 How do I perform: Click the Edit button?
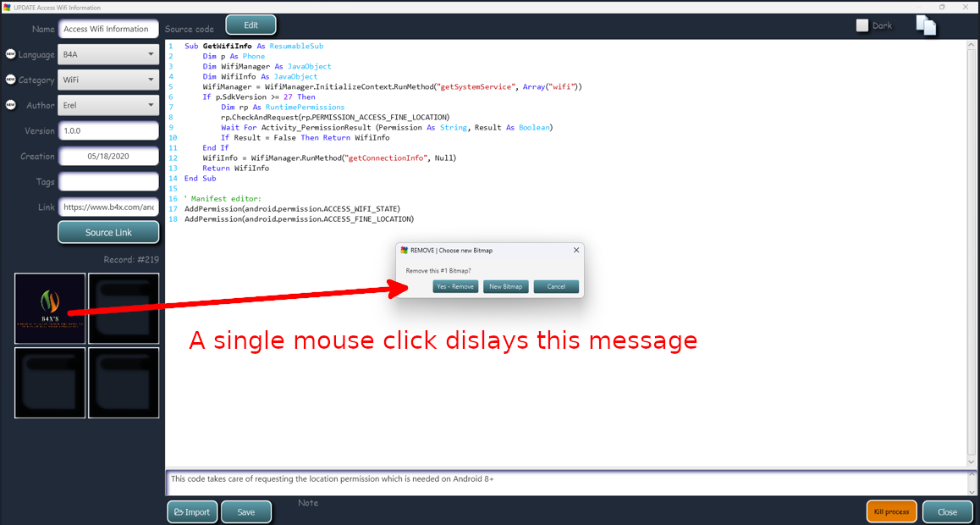click(x=251, y=25)
